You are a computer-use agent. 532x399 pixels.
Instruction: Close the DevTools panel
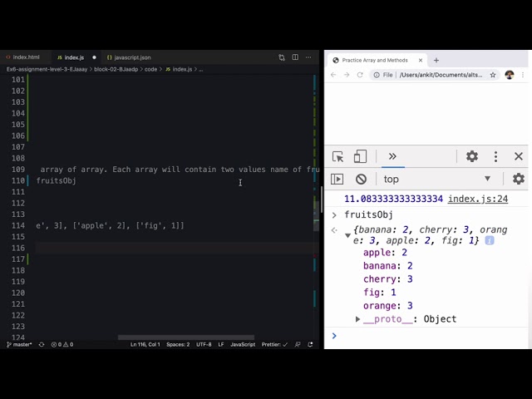click(519, 156)
